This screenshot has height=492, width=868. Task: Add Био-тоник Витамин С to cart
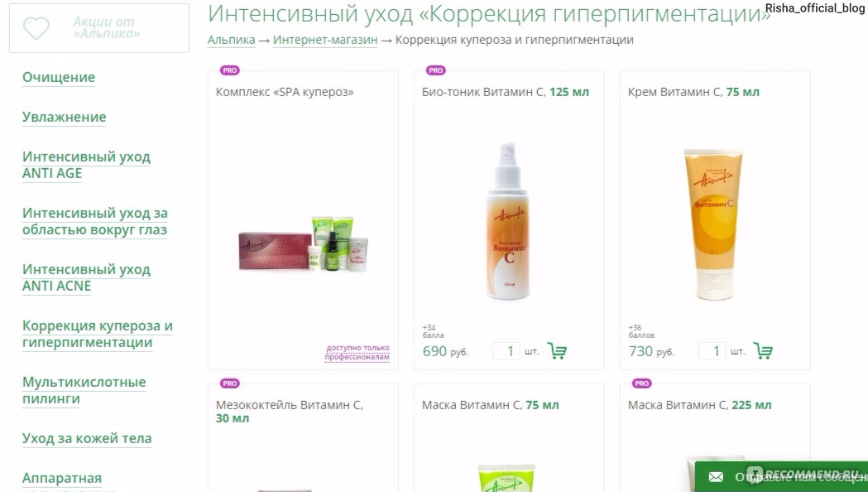(557, 350)
